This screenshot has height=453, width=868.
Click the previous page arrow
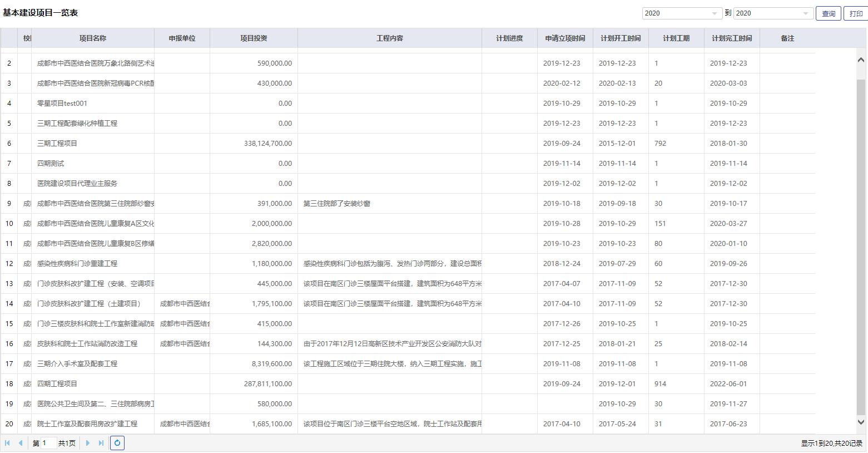click(21, 443)
